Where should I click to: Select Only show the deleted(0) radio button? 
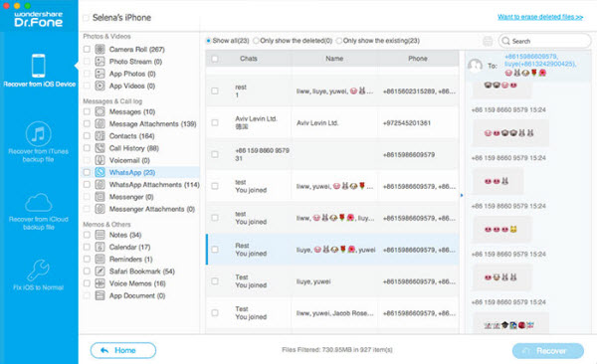[x=256, y=41]
